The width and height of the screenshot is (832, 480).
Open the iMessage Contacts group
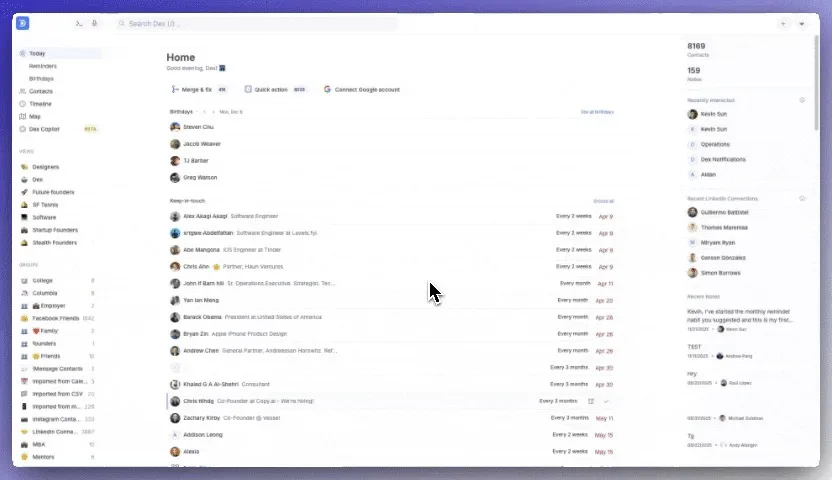[x=57, y=369]
